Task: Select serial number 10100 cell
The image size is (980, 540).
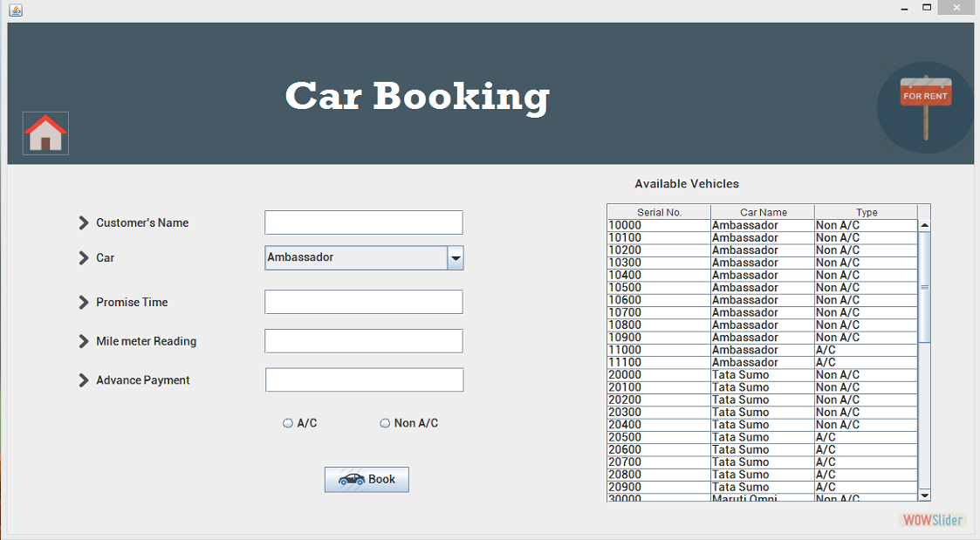Action: (x=659, y=237)
